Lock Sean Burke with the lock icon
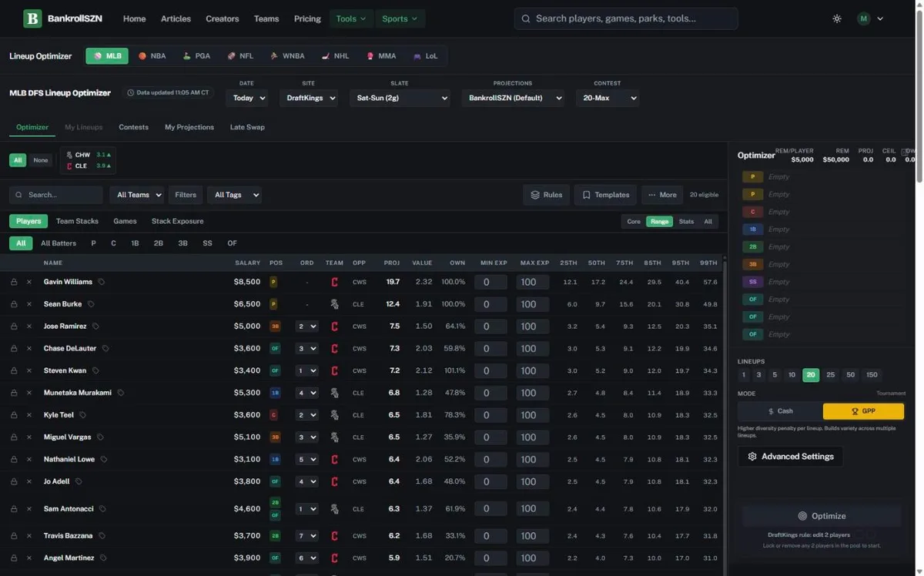The height and width of the screenshot is (576, 924). click(x=14, y=304)
